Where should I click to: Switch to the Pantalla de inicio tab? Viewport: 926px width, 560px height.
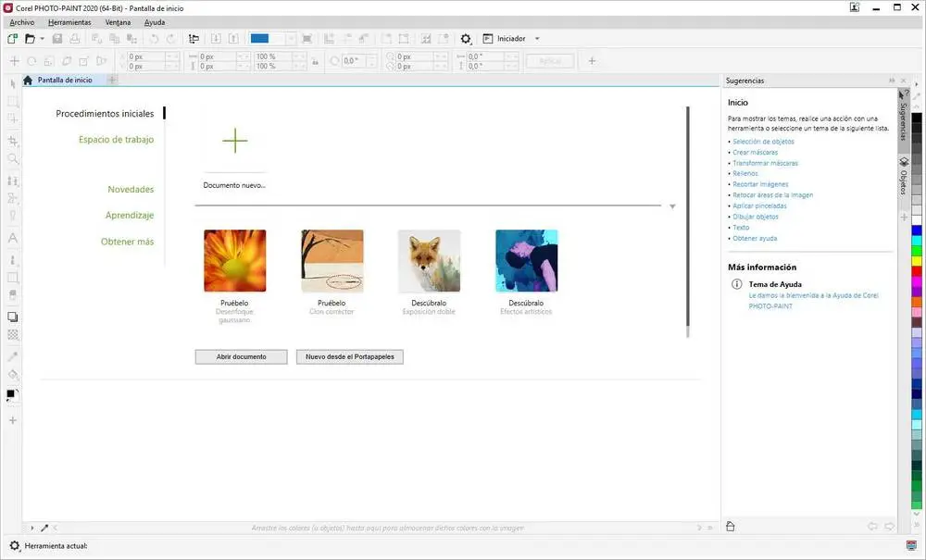65,81
